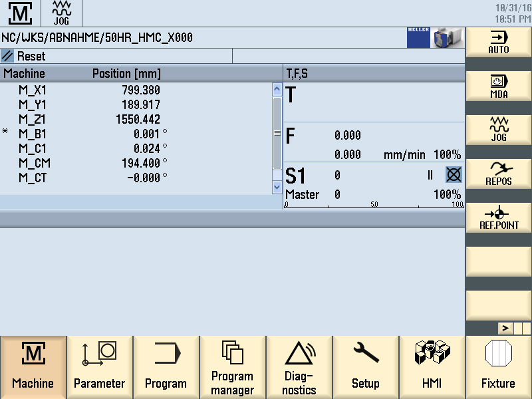
Task: Select the MDA mode softkey
Action: [x=498, y=86]
